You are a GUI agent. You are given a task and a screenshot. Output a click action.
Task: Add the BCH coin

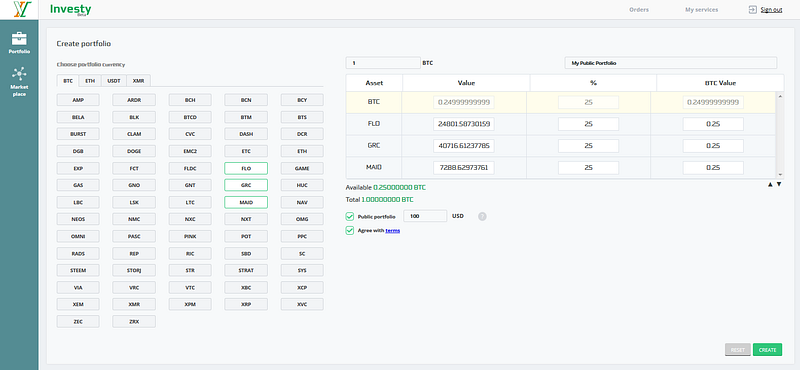pyautogui.click(x=190, y=100)
